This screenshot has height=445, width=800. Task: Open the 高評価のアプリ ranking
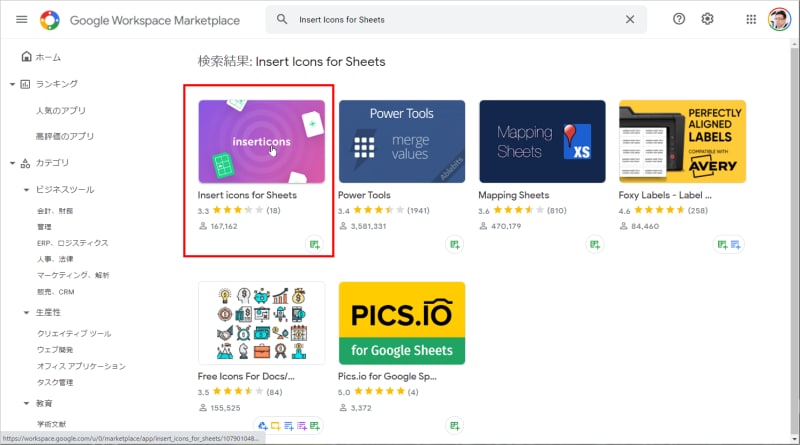pos(65,136)
